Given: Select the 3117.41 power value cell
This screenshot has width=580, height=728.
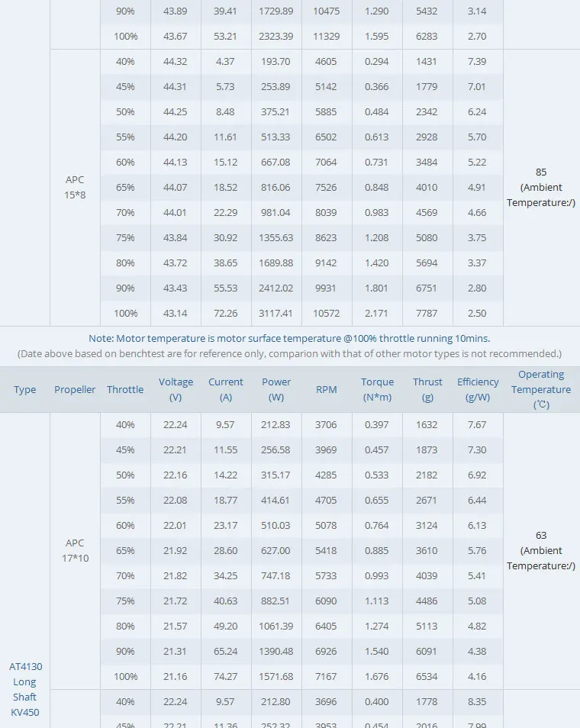Looking at the screenshot, I should pyautogui.click(x=276, y=313).
